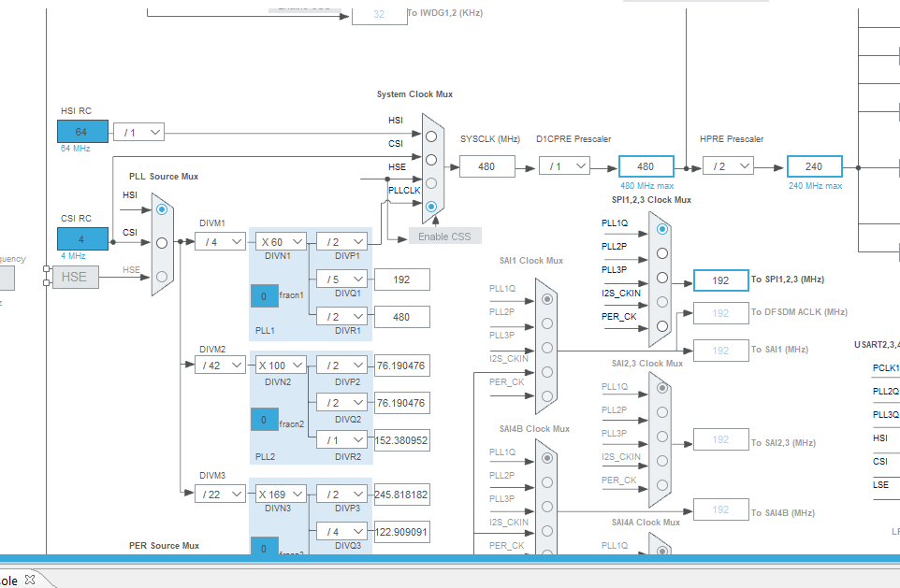Open the DIVQ1 /5 divider dropdown
The height and width of the screenshot is (588, 900).
click(343, 279)
